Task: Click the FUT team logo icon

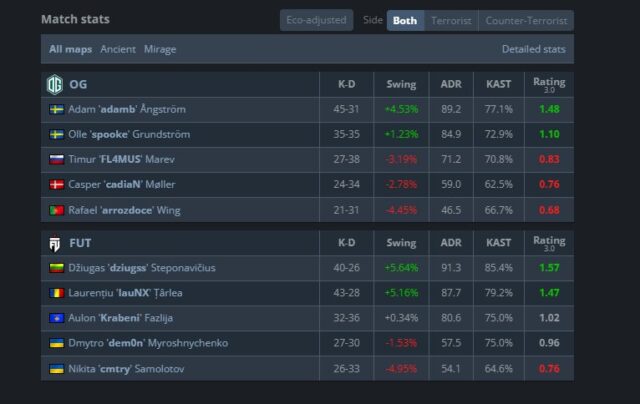Action: pos(55,243)
